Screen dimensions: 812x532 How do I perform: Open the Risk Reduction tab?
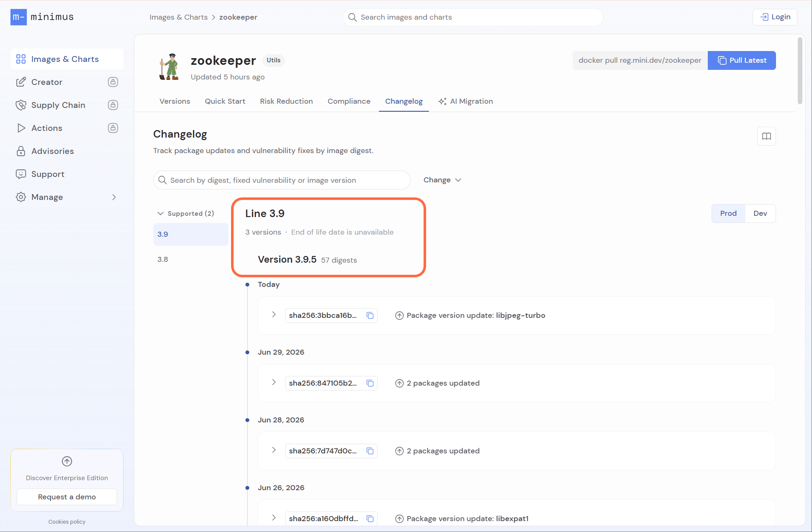pyautogui.click(x=286, y=101)
